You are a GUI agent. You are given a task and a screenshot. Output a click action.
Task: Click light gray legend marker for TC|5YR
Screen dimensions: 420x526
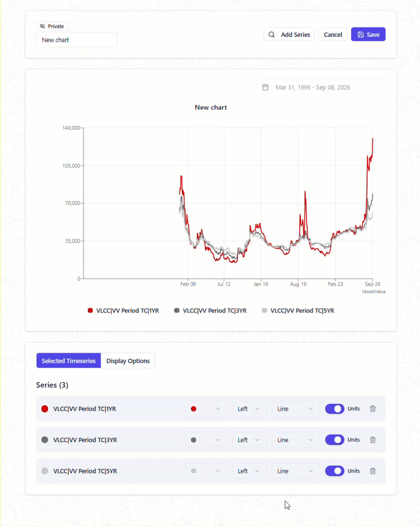point(264,311)
